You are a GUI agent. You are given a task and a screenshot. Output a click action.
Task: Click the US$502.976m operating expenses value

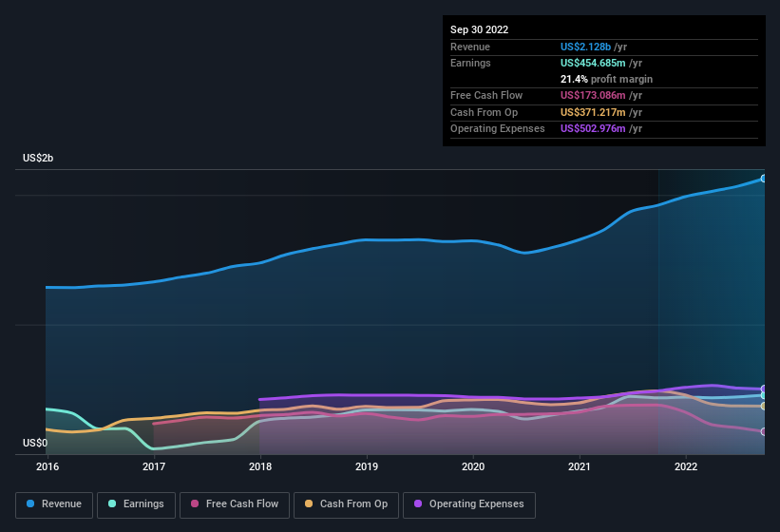pyautogui.click(x=593, y=129)
